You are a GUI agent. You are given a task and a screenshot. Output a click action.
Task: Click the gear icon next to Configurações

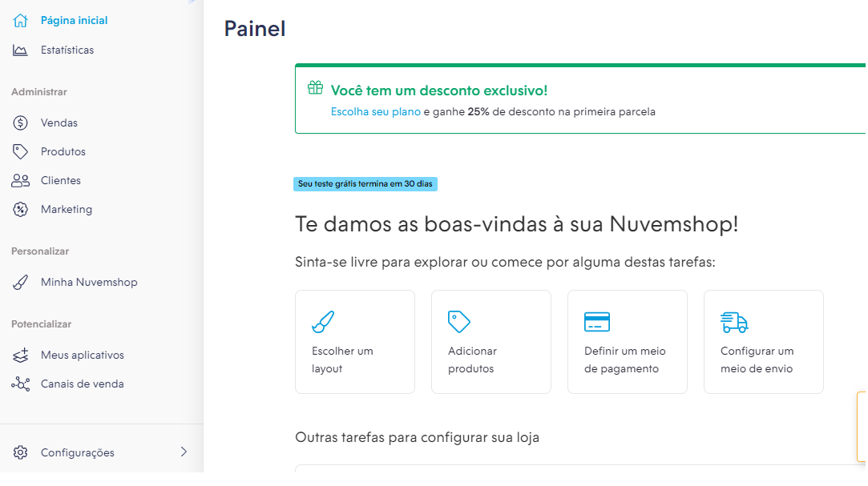point(21,452)
